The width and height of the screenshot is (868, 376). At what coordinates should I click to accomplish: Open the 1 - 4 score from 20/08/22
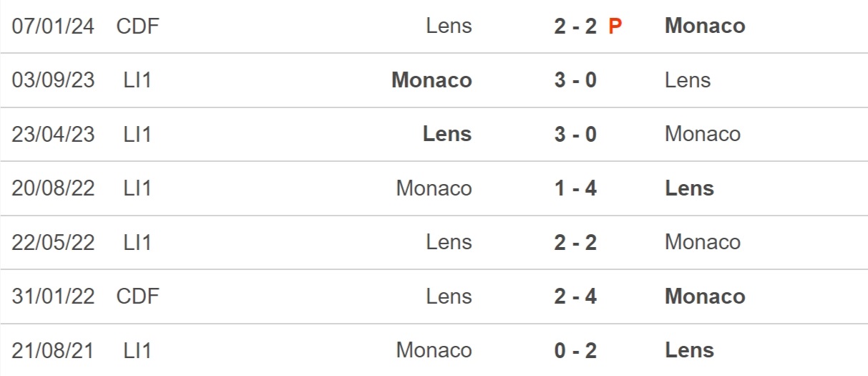point(575,188)
